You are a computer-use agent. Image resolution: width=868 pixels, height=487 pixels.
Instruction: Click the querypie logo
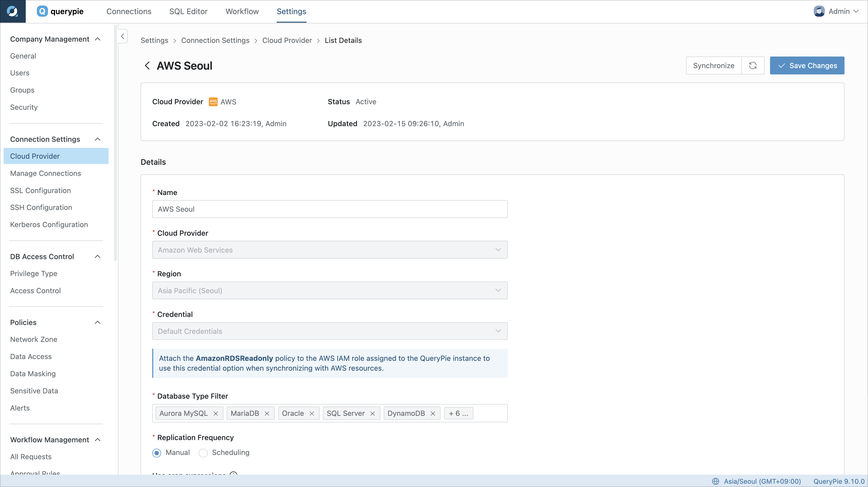click(60, 11)
